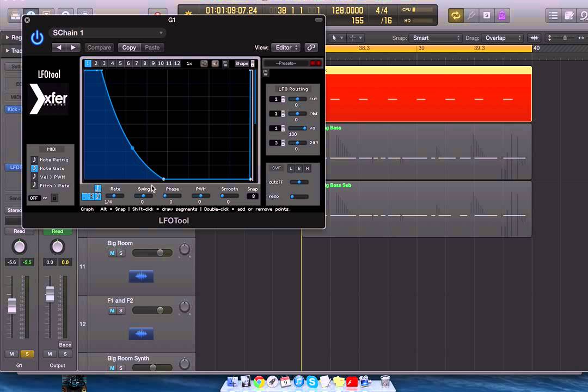Toggle the MIDI lock icon beside cc
Screen dimensions: 588x392
(54, 198)
